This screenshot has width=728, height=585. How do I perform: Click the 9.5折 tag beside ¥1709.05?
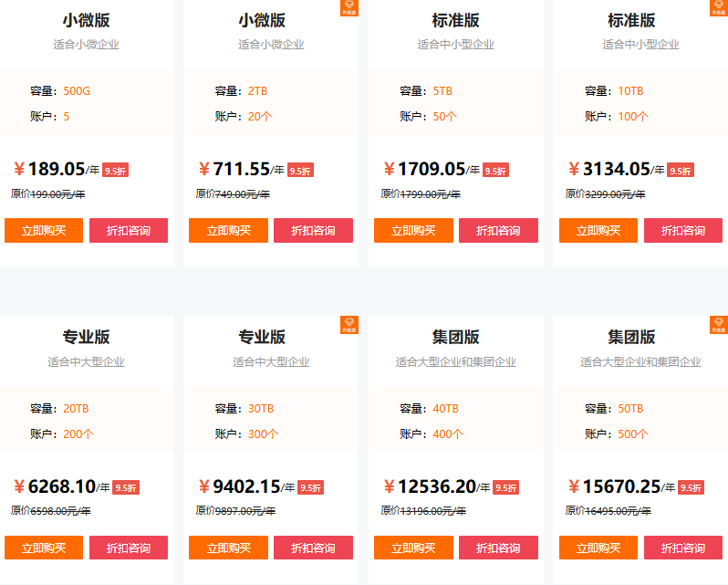[495, 171]
